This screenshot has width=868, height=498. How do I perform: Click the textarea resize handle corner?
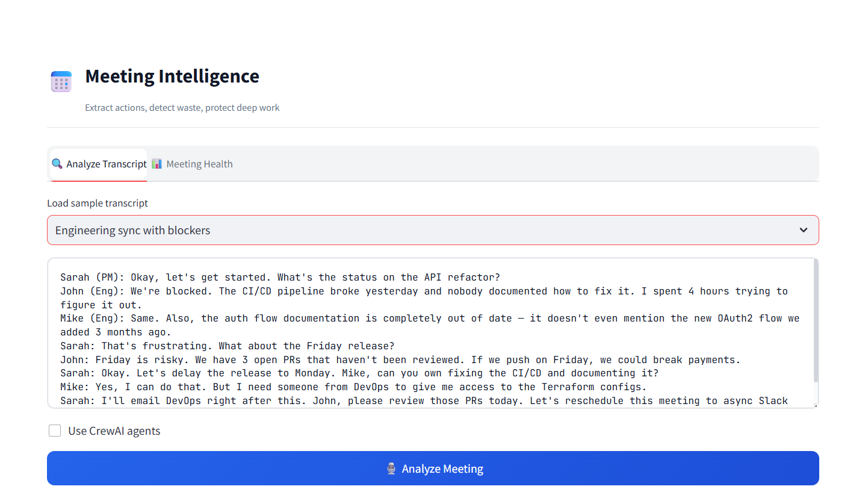click(816, 405)
